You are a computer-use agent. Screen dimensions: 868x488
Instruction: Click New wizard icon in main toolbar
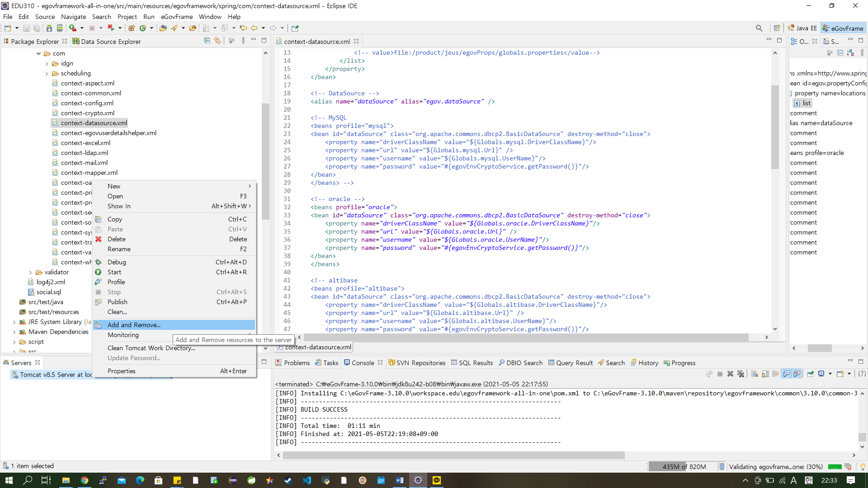pyautogui.click(x=8, y=28)
